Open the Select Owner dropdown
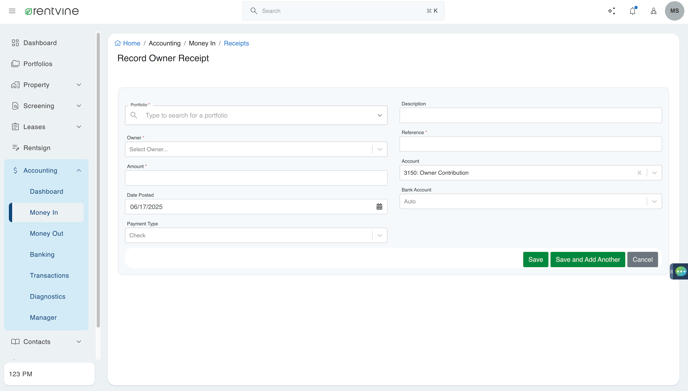The image size is (688, 391). point(256,149)
